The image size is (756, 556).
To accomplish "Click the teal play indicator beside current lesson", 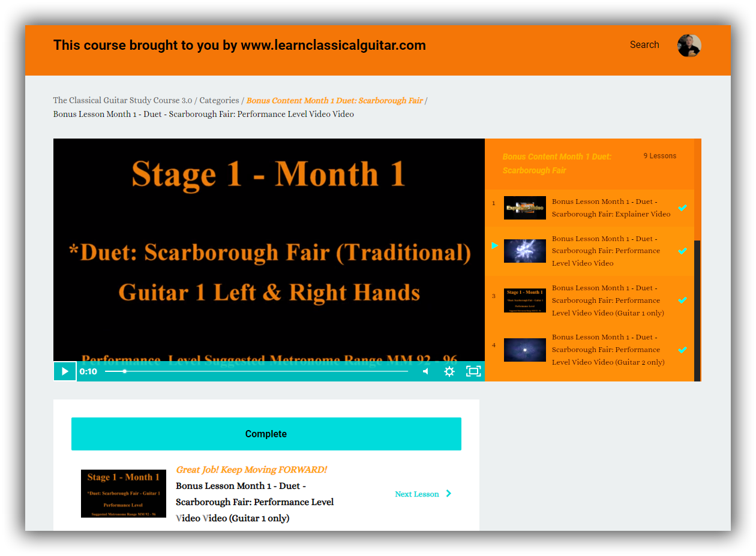I will [494, 245].
